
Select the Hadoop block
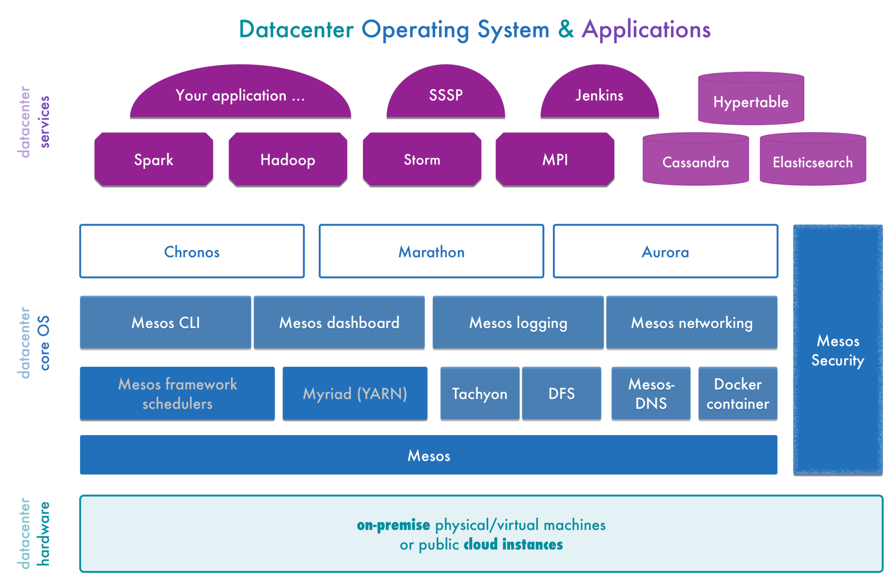pyautogui.click(x=288, y=160)
